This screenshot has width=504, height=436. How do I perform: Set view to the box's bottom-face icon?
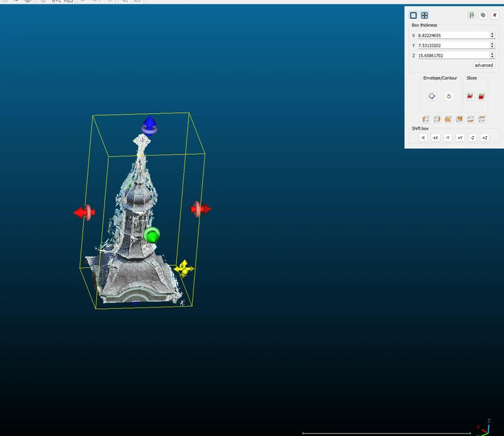point(471,119)
